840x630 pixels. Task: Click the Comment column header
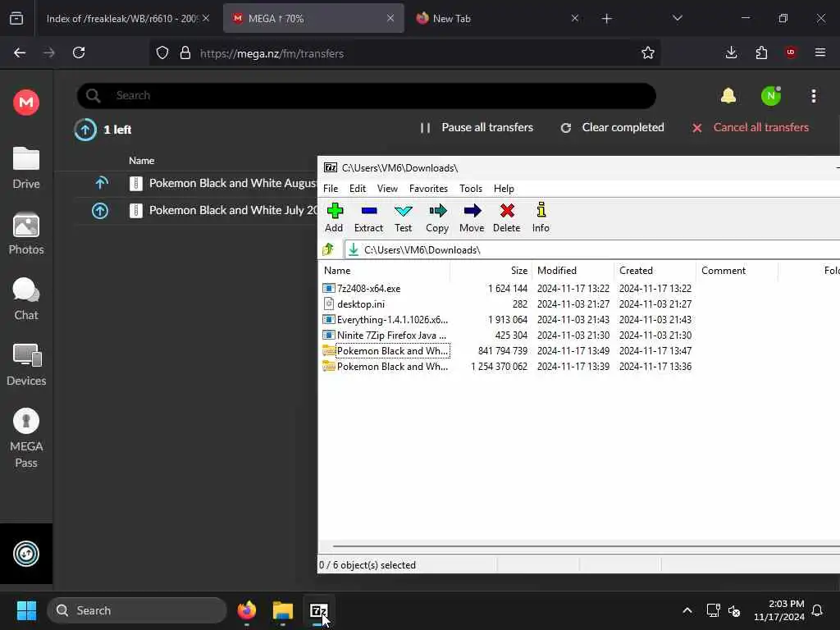click(x=737, y=271)
